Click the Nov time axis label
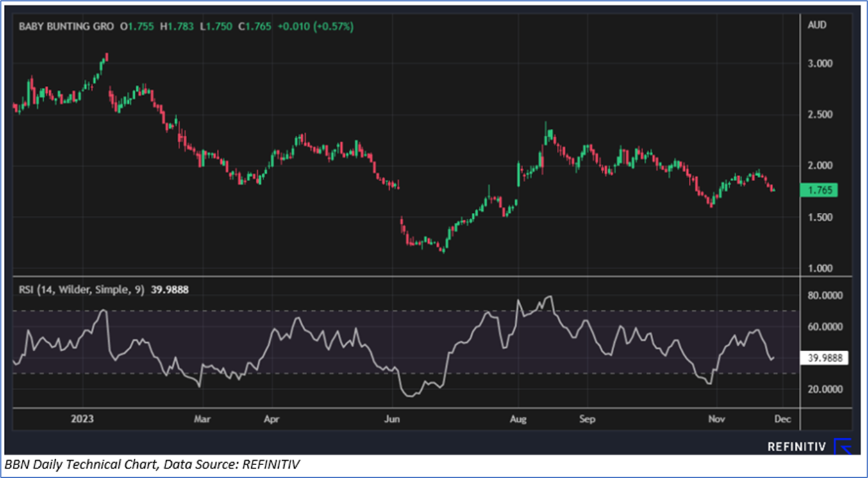Image resolution: width=868 pixels, height=478 pixels. (717, 419)
